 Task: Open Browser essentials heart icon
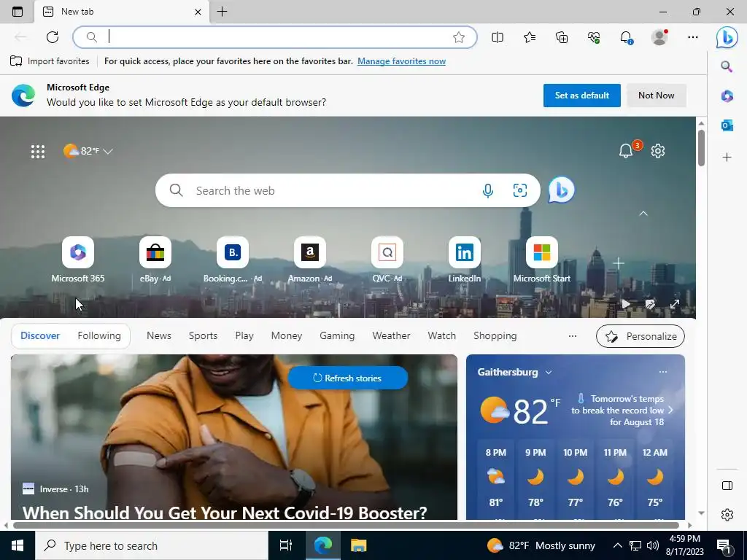point(594,37)
